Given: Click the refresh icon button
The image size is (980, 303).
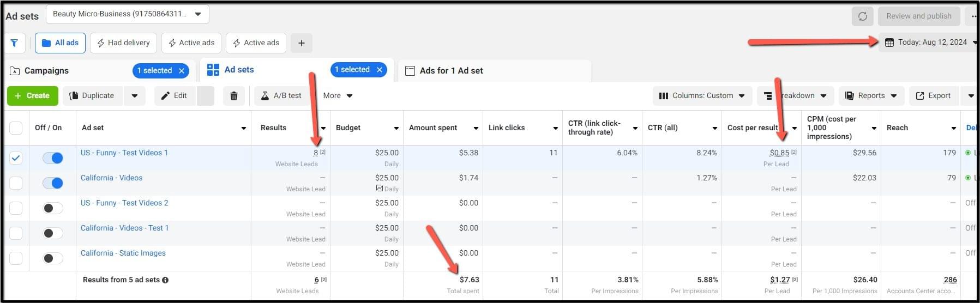Looking at the screenshot, I should pyautogui.click(x=862, y=16).
